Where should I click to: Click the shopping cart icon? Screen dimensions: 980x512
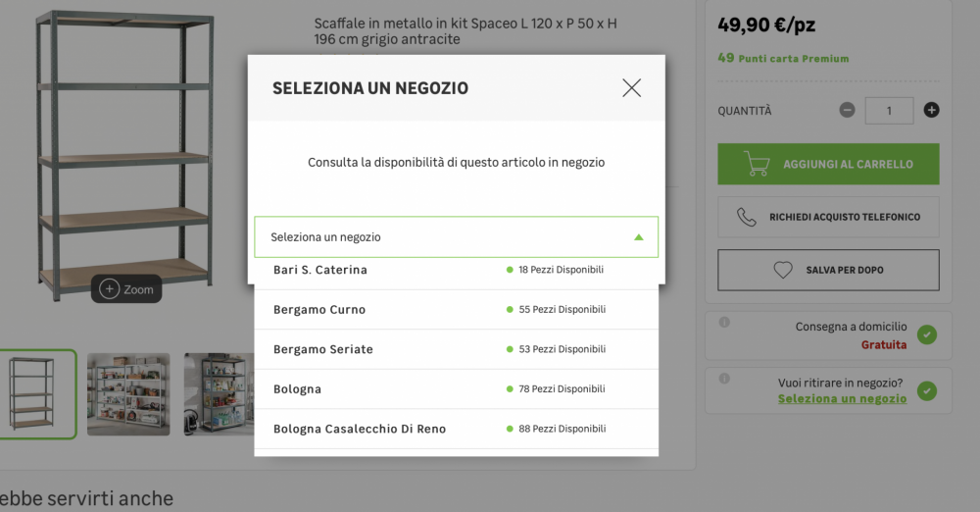pos(756,164)
